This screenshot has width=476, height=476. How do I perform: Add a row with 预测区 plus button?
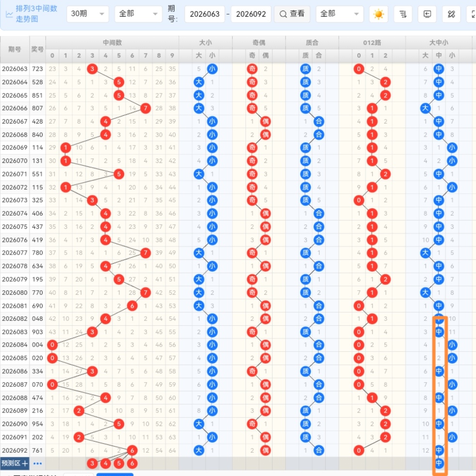(x=25, y=463)
